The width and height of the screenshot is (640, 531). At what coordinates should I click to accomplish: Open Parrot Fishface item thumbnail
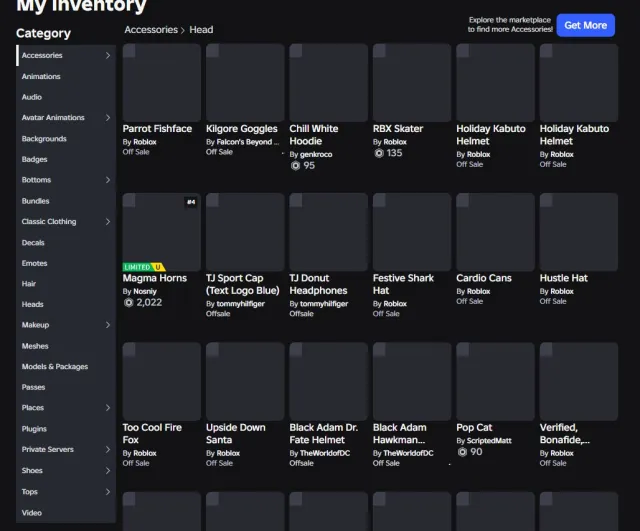pos(162,83)
